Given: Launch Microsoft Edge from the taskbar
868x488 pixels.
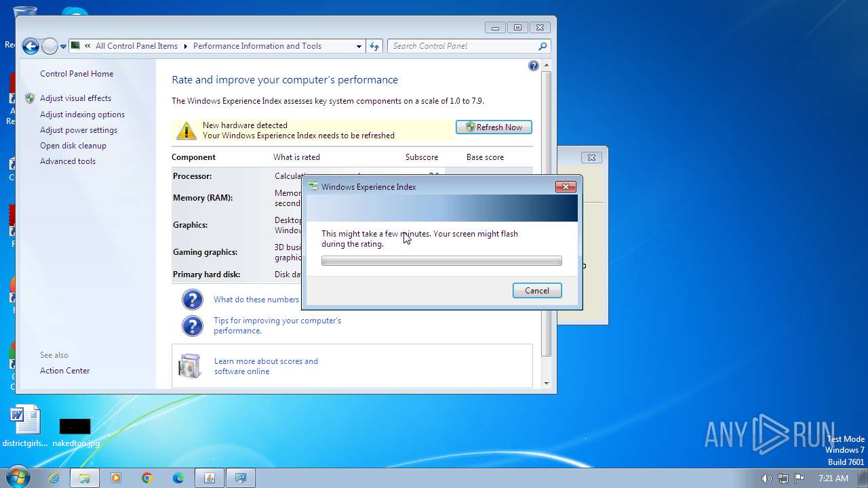Looking at the screenshot, I should [178, 478].
